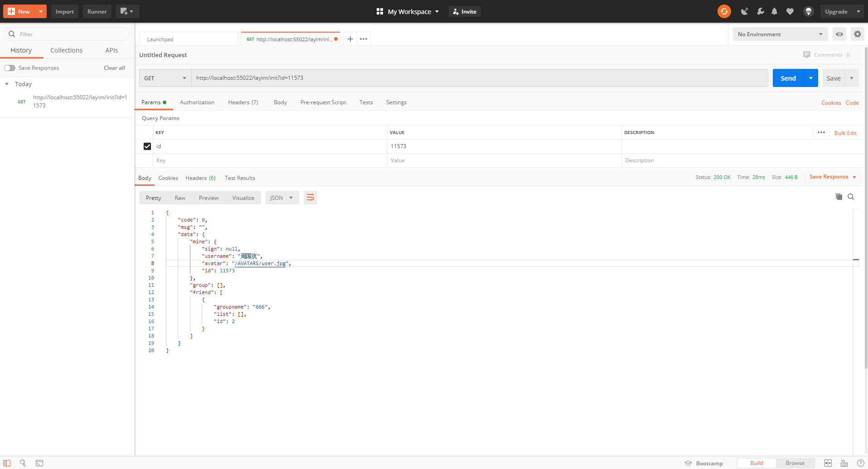Open the request Headers (7) tab
Viewport: 868px width, 469px height.
[243, 102]
